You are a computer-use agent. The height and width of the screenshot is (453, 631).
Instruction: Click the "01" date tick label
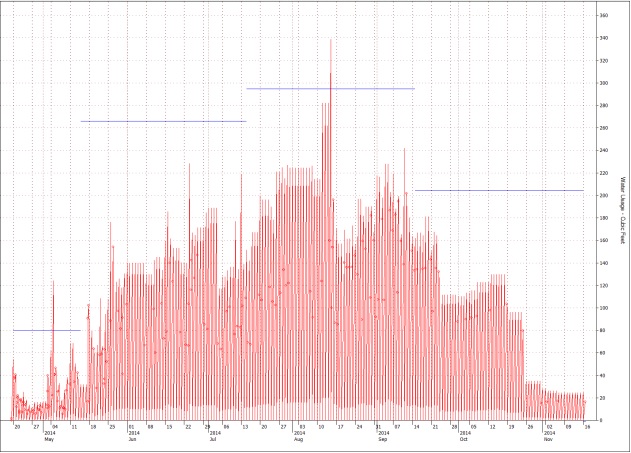(x=131, y=427)
